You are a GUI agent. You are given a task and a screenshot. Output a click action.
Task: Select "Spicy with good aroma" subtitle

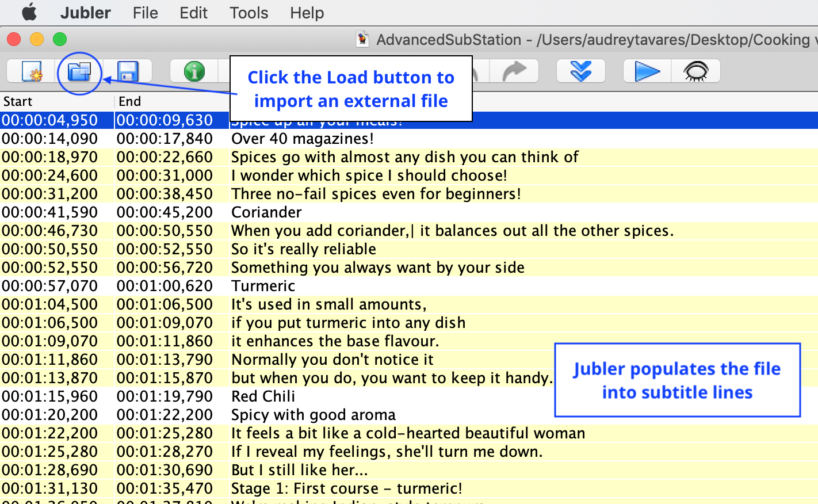(314, 415)
